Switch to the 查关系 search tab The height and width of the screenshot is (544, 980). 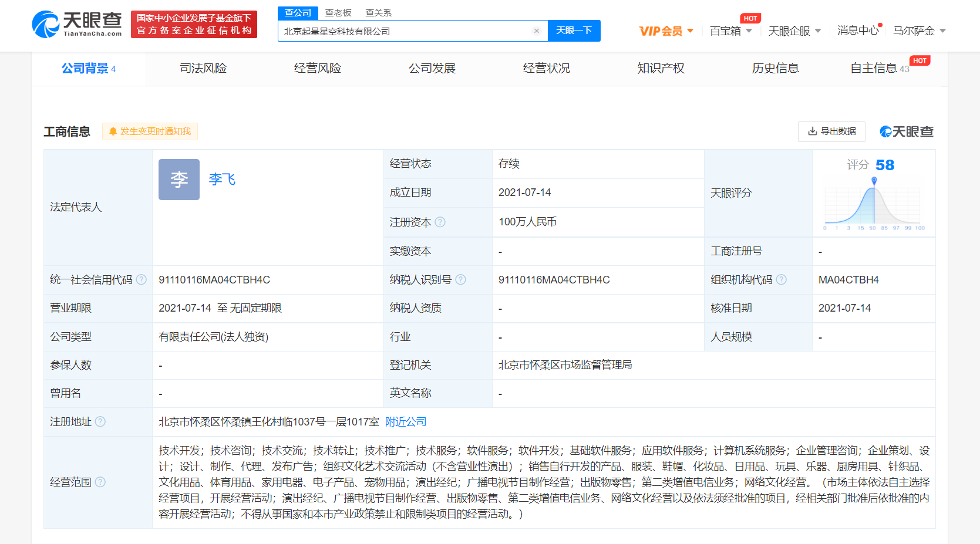378,13
